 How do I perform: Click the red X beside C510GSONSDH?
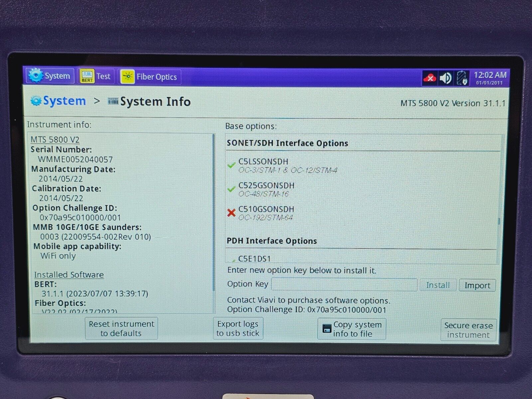pyautogui.click(x=231, y=213)
